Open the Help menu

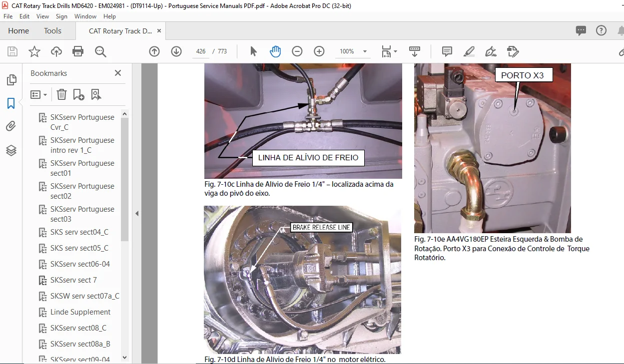pyautogui.click(x=109, y=16)
